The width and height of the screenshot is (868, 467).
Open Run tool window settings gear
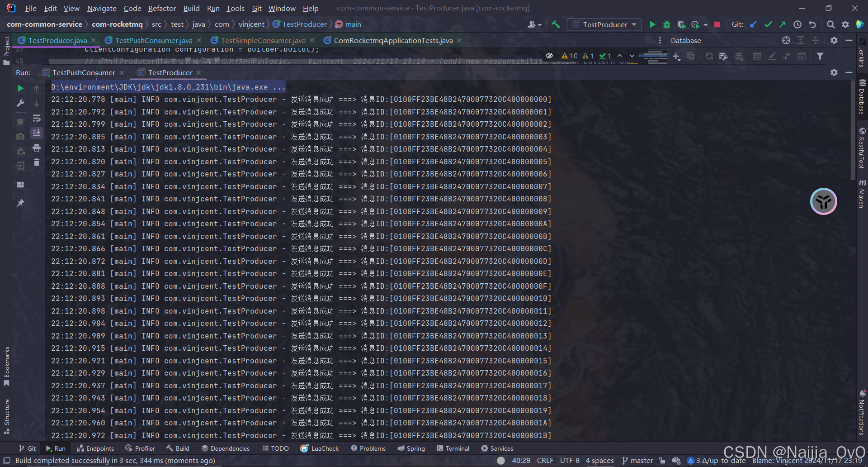tap(834, 72)
